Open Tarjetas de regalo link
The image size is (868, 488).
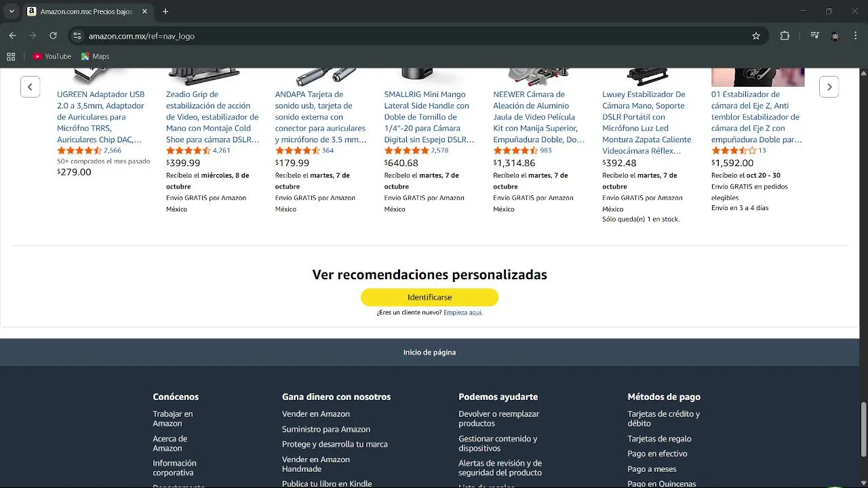coord(660,439)
